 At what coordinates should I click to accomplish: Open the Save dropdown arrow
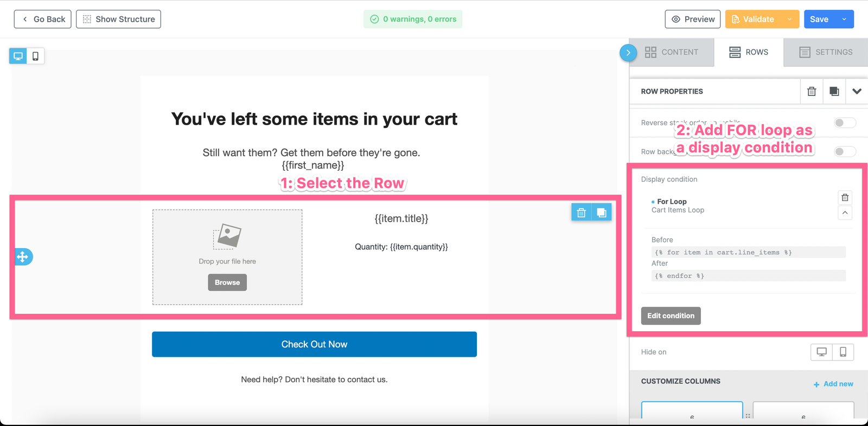[844, 19]
